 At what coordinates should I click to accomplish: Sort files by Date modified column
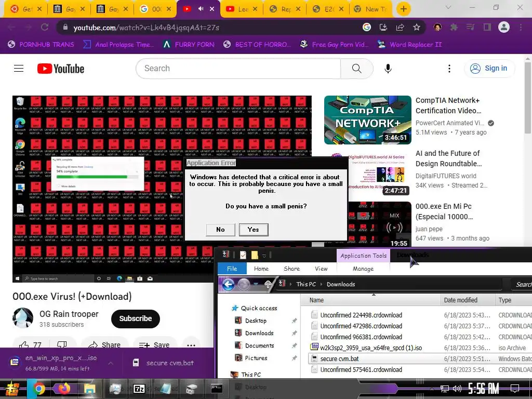[x=468, y=300]
